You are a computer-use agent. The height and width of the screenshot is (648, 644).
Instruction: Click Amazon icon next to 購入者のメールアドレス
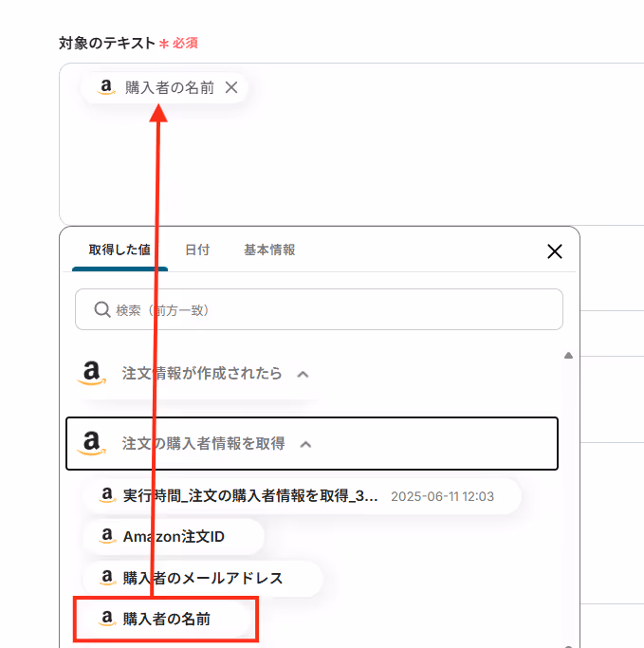107,577
